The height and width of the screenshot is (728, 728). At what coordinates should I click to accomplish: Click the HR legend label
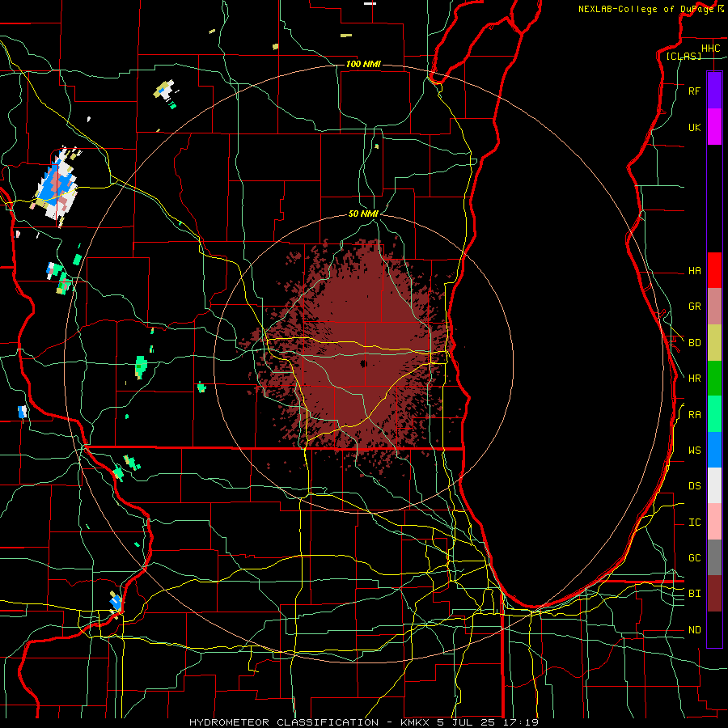click(695, 379)
